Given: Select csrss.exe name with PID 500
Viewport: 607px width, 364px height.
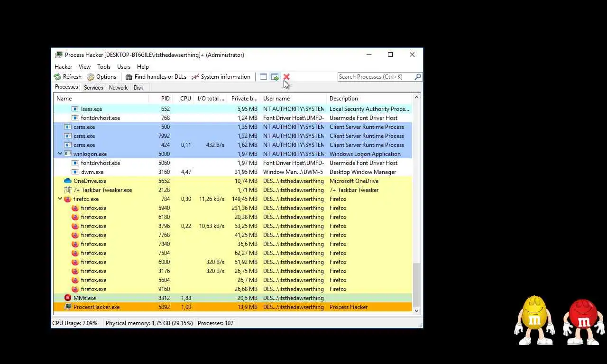Looking at the screenshot, I should coord(84,127).
